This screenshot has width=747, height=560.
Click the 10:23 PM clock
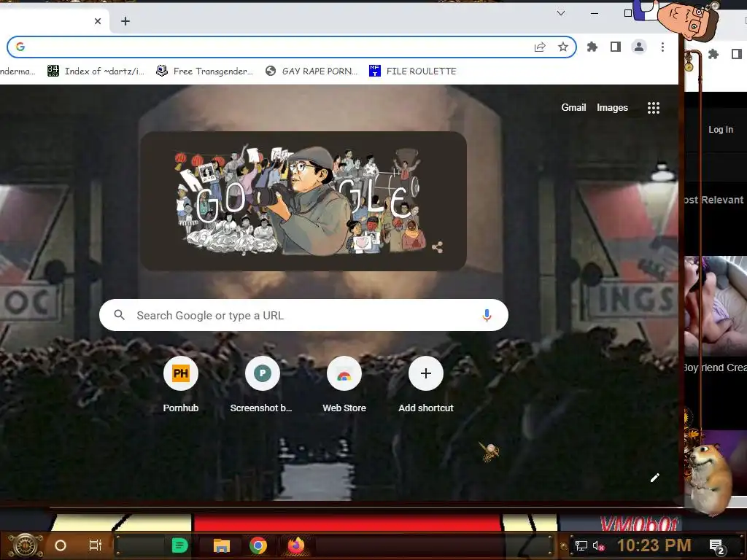(654, 545)
